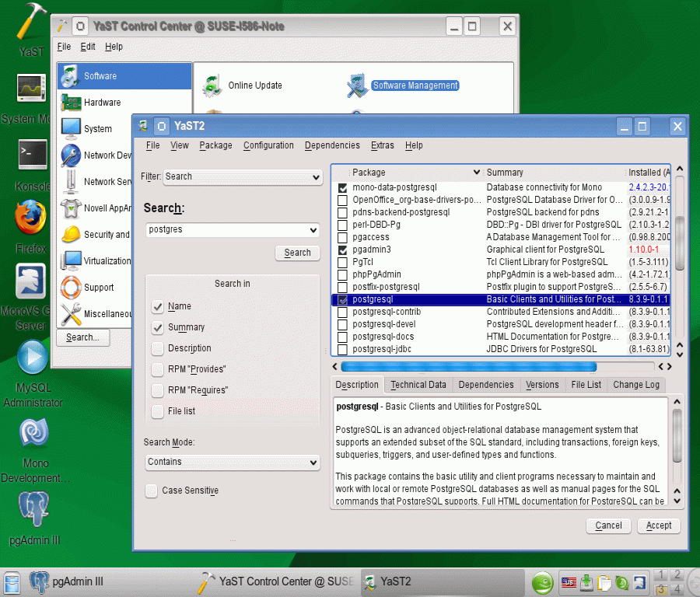Screen dimensions: 700x597
Task: Click the package list vertical scrollbar thumb
Action: [680, 243]
